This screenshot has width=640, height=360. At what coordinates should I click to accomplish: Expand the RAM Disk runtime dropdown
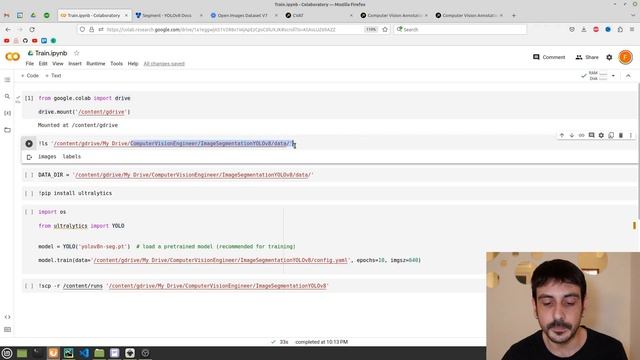tap(613, 76)
